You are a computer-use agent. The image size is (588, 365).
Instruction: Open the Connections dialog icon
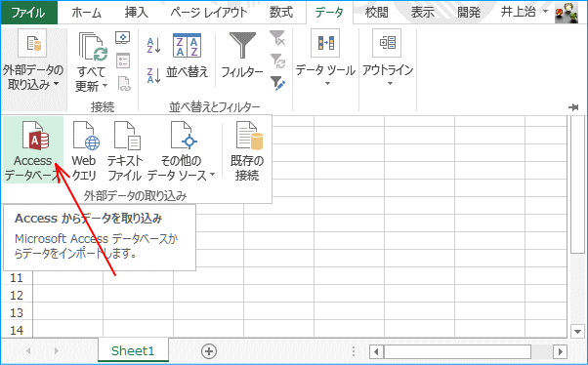[x=123, y=38]
